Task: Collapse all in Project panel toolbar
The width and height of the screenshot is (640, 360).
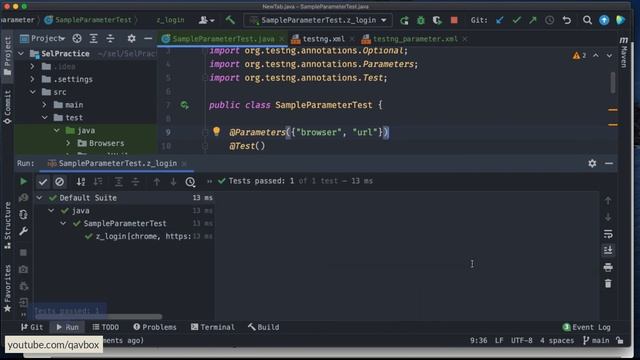Action: 110,39
